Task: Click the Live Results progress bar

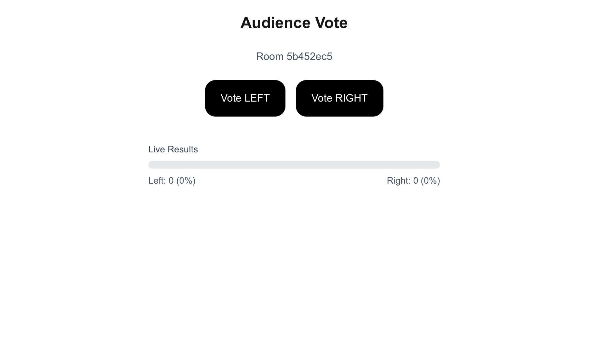Action: [294, 165]
